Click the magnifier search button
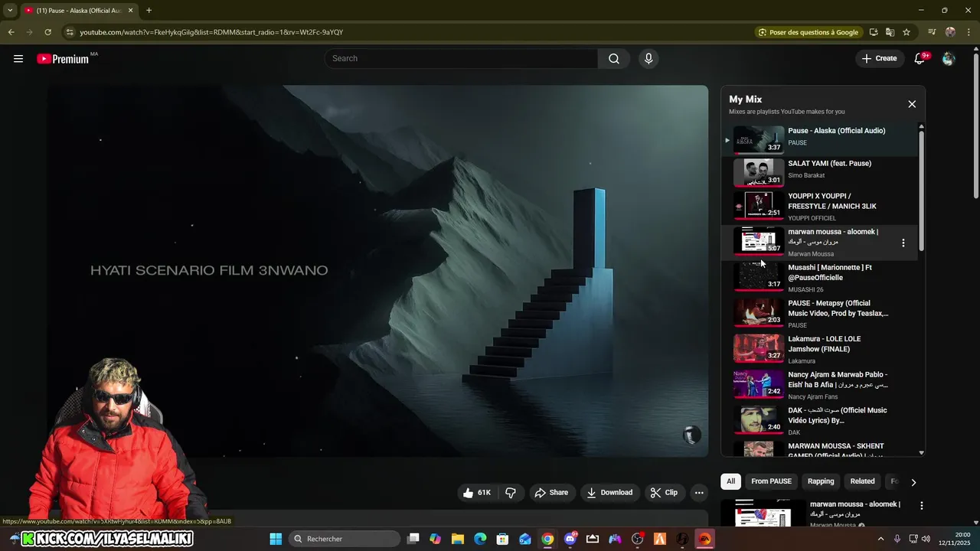The image size is (980, 551). tap(614, 59)
